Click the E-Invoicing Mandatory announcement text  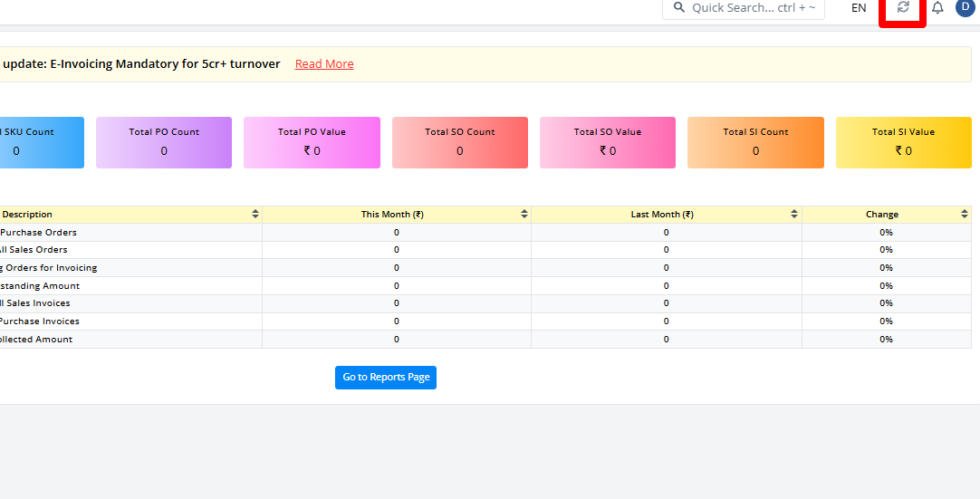[141, 63]
